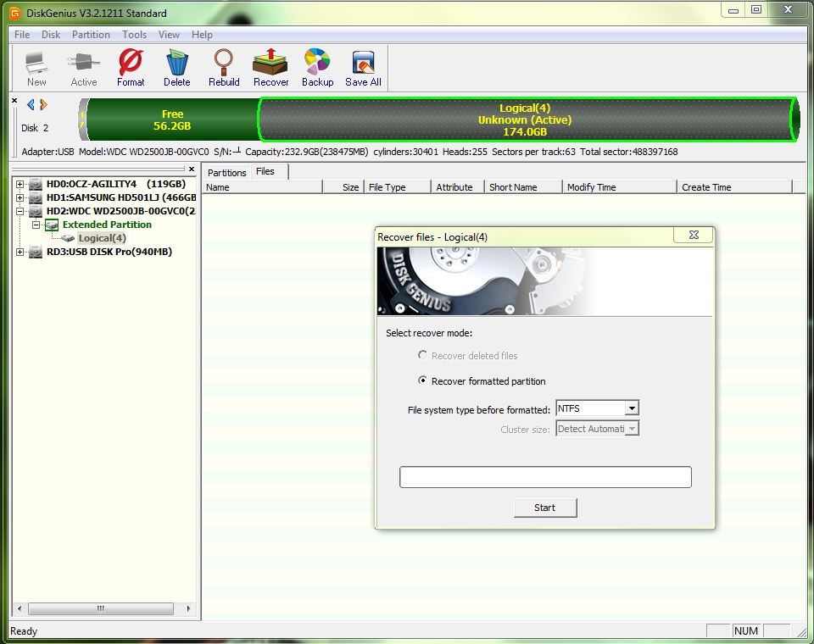Click the HD2 WDC disk icon

(x=36, y=211)
